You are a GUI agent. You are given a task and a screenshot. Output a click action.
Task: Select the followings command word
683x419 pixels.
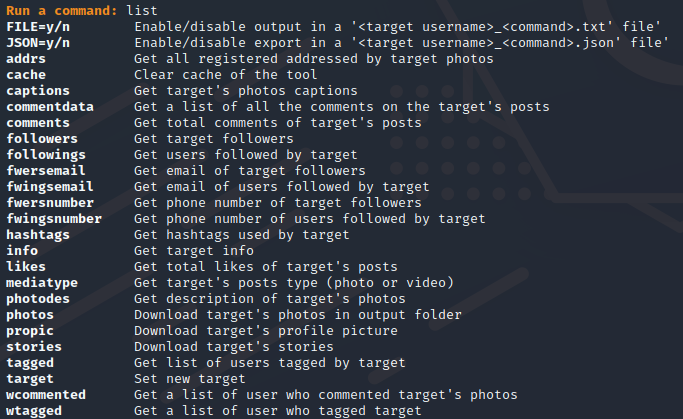(46, 155)
